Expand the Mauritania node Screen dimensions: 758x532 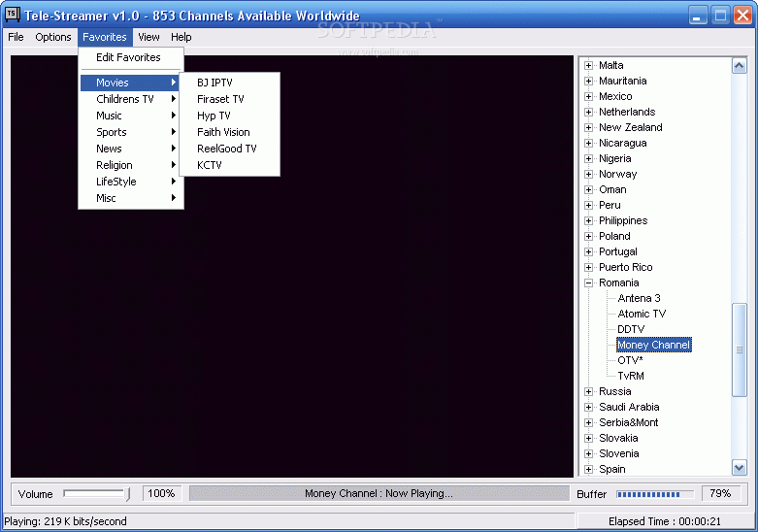tap(588, 82)
